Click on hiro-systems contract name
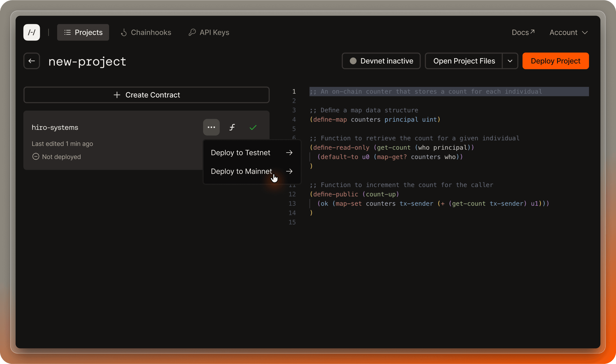The height and width of the screenshot is (364, 616). point(55,127)
